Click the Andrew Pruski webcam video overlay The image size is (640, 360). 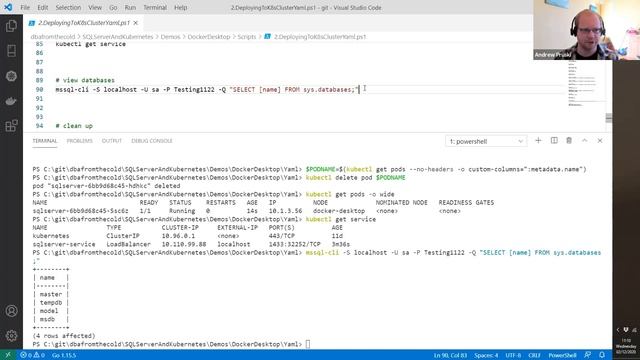point(587,30)
